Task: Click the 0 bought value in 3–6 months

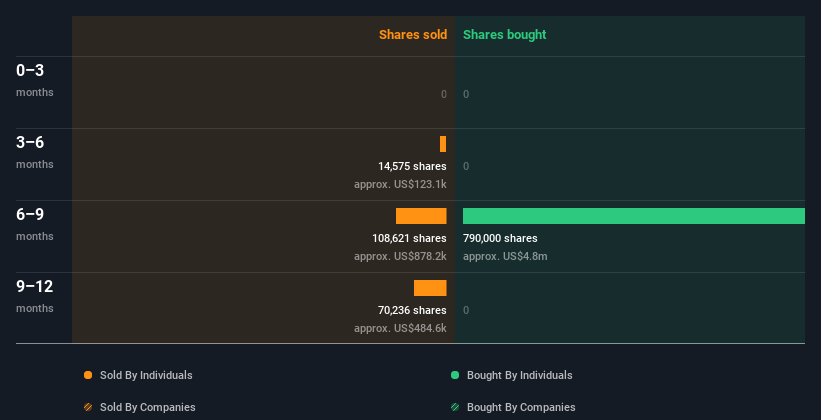Action: (466, 167)
